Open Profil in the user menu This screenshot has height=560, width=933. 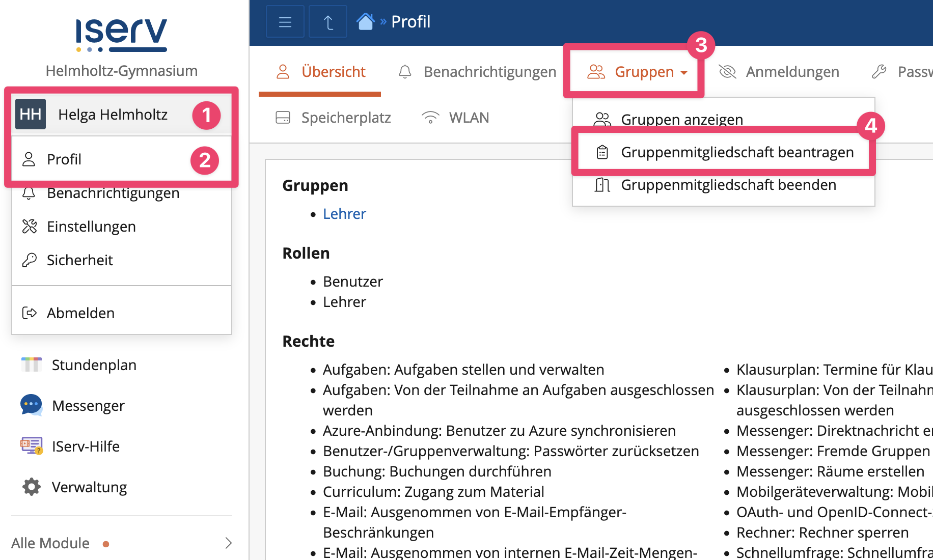click(x=64, y=159)
